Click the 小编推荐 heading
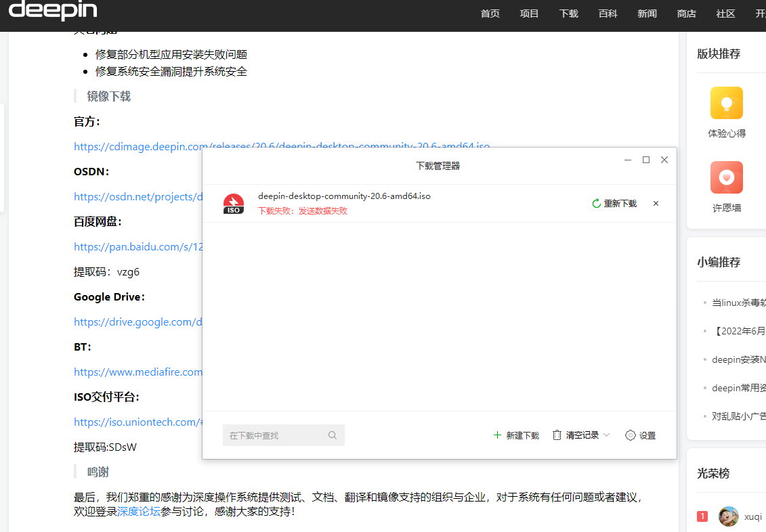The height and width of the screenshot is (532, 766). (719, 262)
